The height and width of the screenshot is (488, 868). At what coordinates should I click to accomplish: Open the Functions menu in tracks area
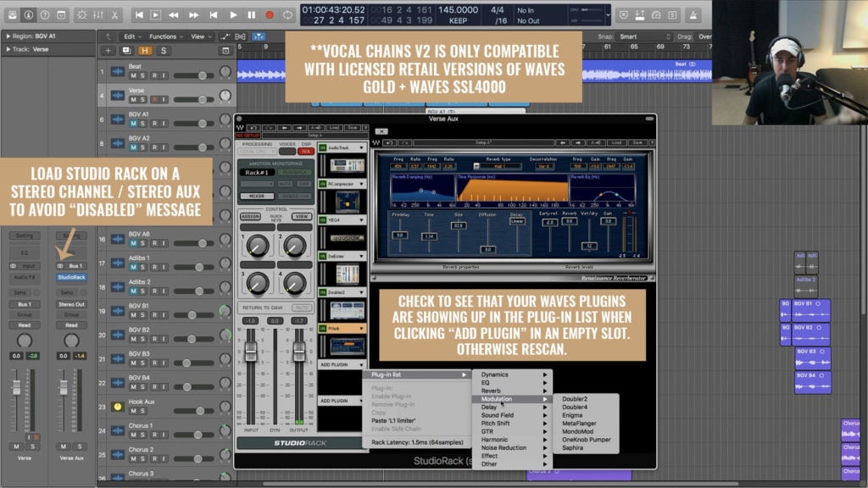(165, 36)
